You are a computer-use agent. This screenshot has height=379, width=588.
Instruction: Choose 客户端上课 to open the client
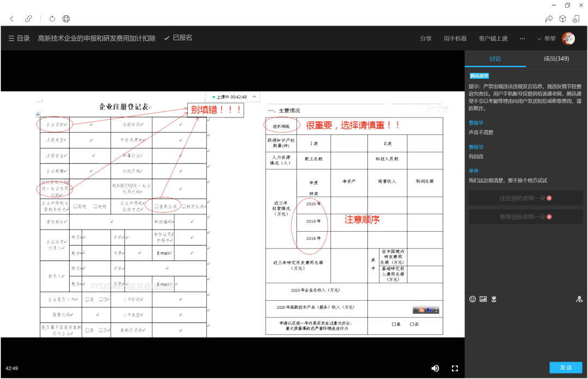pos(493,39)
